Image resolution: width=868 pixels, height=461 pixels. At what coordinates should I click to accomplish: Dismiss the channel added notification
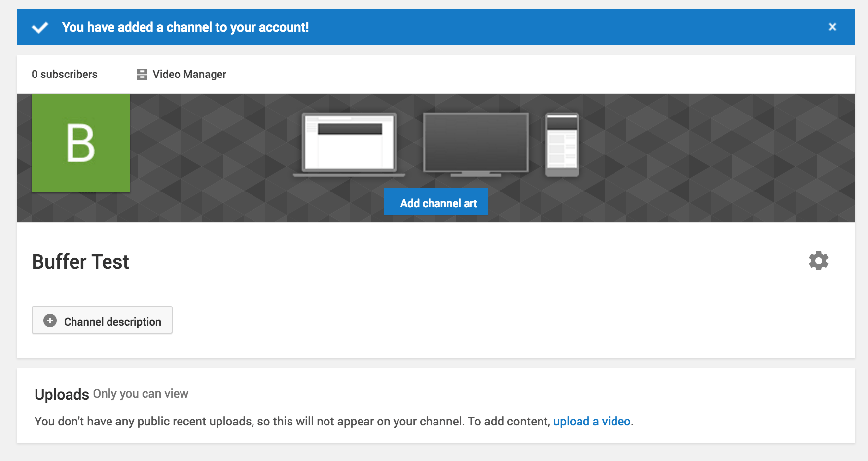[x=832, y=27]
